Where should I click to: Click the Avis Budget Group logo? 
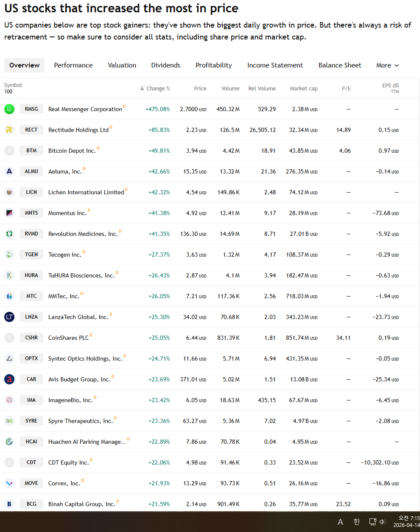click(9, 379)
